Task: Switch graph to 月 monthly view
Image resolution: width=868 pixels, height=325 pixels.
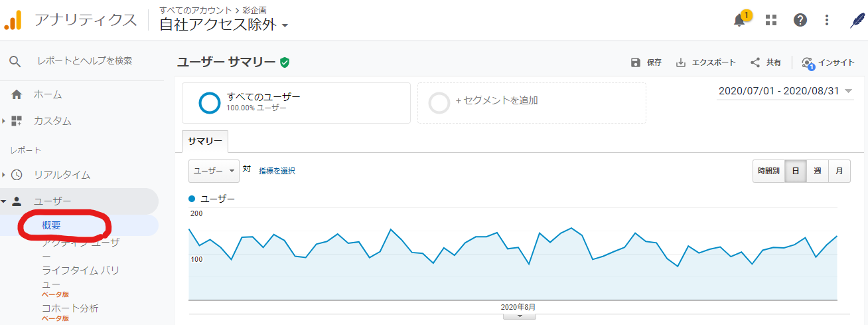Action: (x=839, y=171)
